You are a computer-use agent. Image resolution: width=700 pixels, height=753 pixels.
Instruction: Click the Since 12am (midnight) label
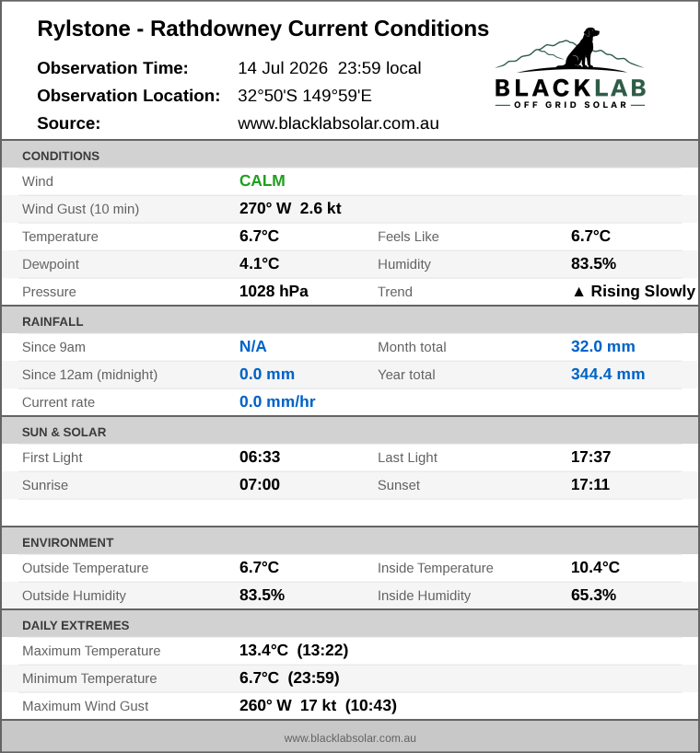[90, 375]
